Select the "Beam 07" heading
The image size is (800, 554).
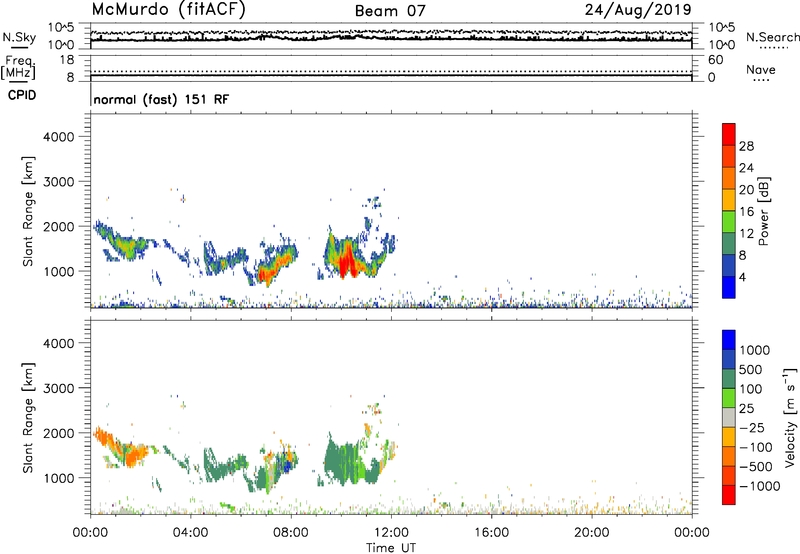coord(390,11)
